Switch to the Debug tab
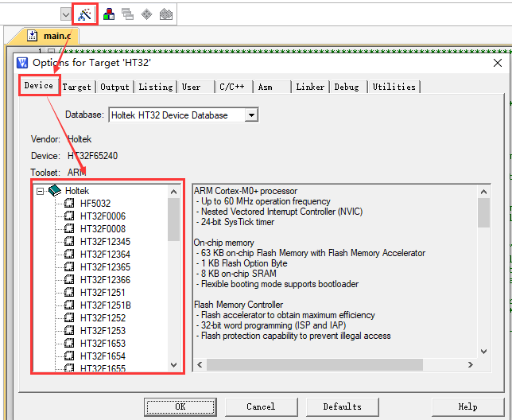The image size is (512, 420). click(x=347, y=87)
